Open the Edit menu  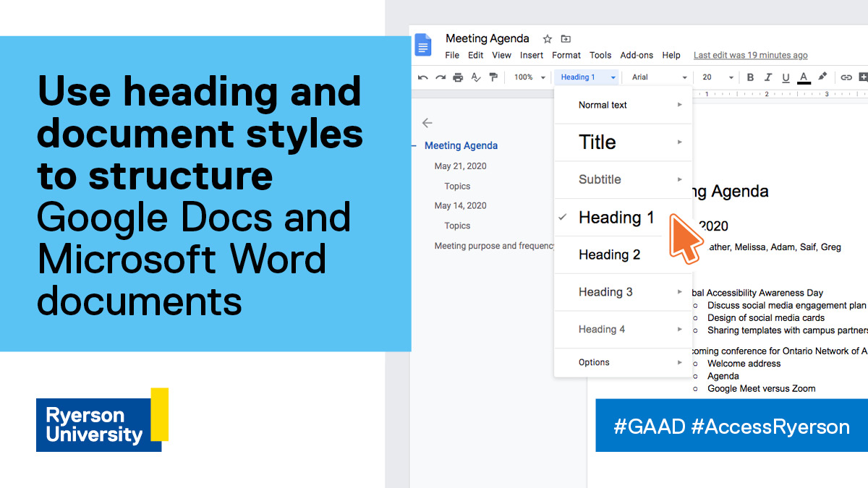tap(475, 55)
